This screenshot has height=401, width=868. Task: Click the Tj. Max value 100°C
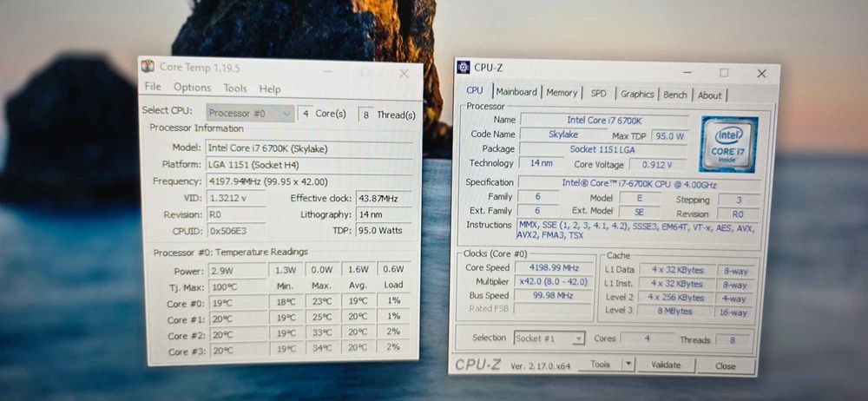click(x=238, y=287)
